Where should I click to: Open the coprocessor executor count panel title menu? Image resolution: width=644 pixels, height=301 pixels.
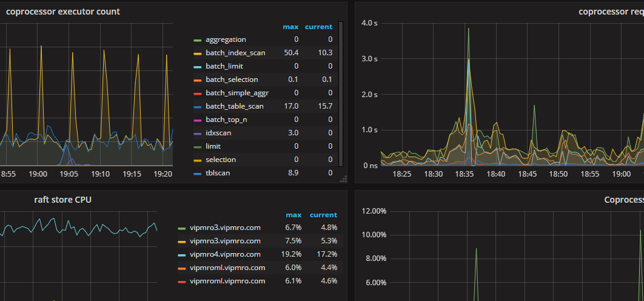[x=63, y=12]
